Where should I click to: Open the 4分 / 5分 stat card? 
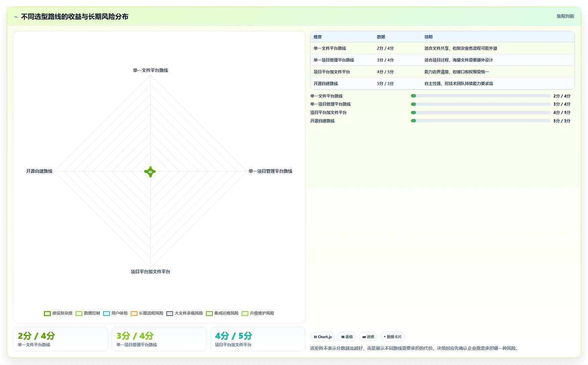point(258,339)
